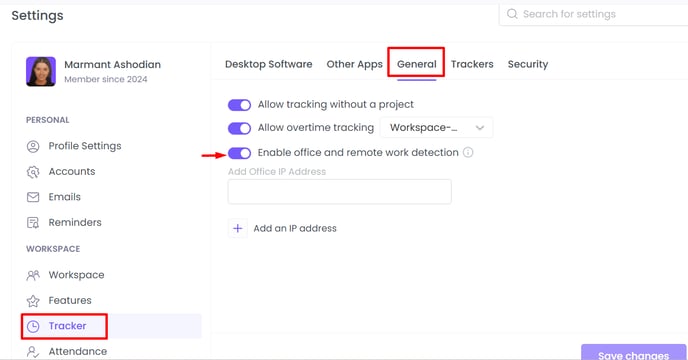Select the General tab
Viewport: 688px width, 360px height.
pyautogui.click(x=416, y=64)
